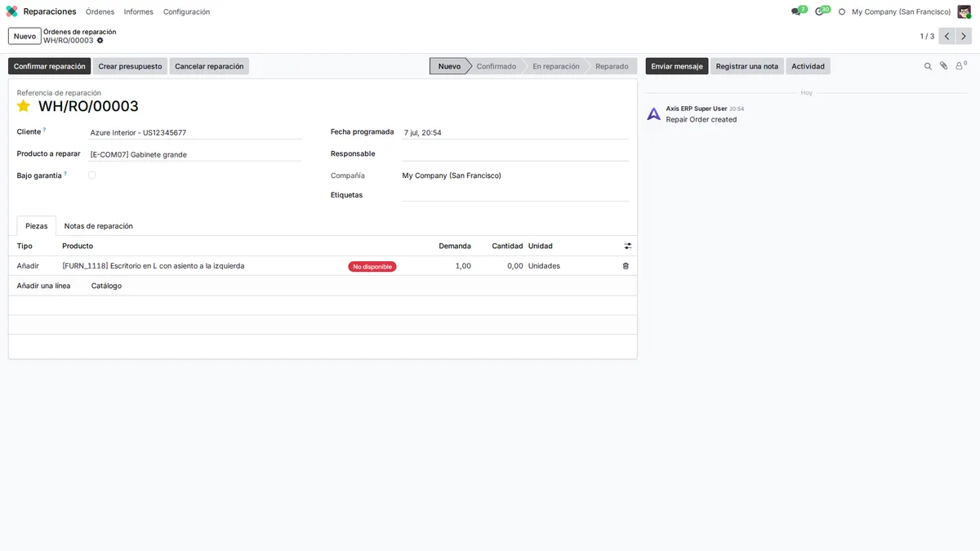Screen dimensions: 980x551
Task: Click Añadir una línea link
Action: point(44,286)
